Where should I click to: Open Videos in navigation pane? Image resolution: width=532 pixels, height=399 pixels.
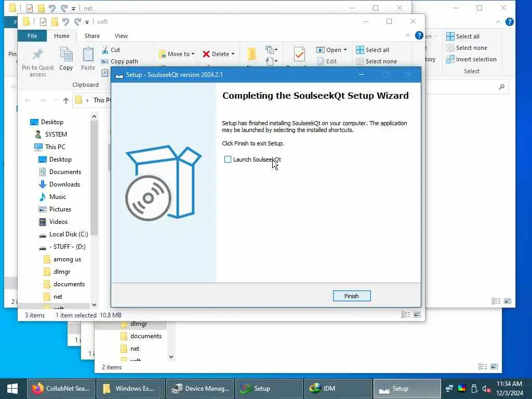[54, 222]
